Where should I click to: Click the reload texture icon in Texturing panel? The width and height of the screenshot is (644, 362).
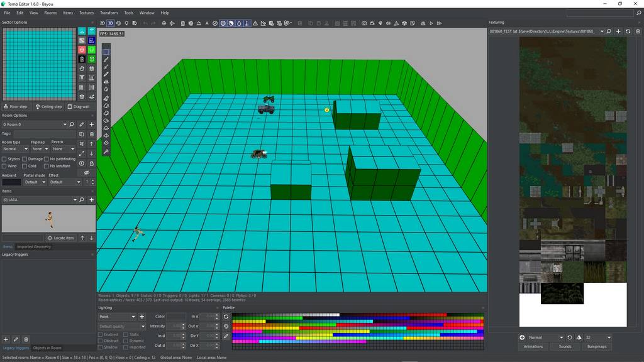pyautogui.click(x=628, y=31)
